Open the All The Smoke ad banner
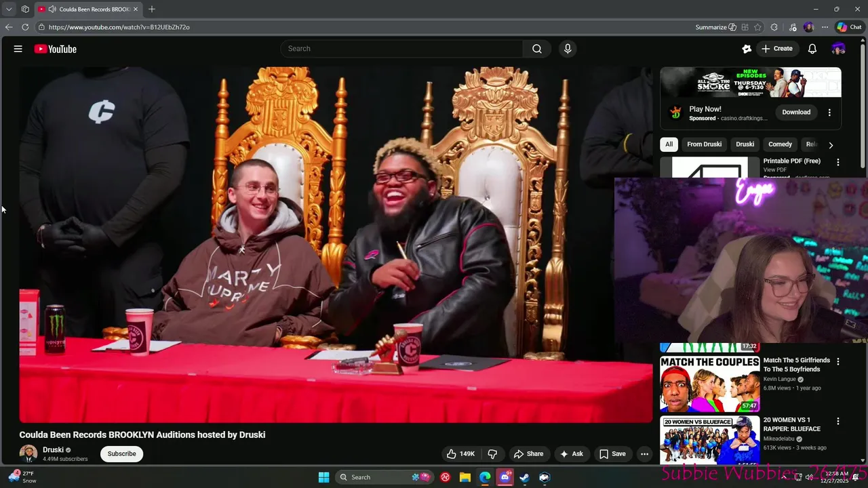This screenshot has height=488, width=868. click(x=751, y=83)
